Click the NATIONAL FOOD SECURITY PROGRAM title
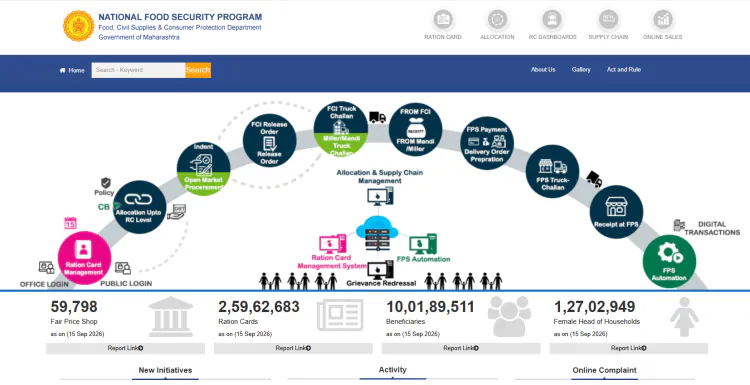Viewport: 750px width, 385px height. (x=180, y=17)
